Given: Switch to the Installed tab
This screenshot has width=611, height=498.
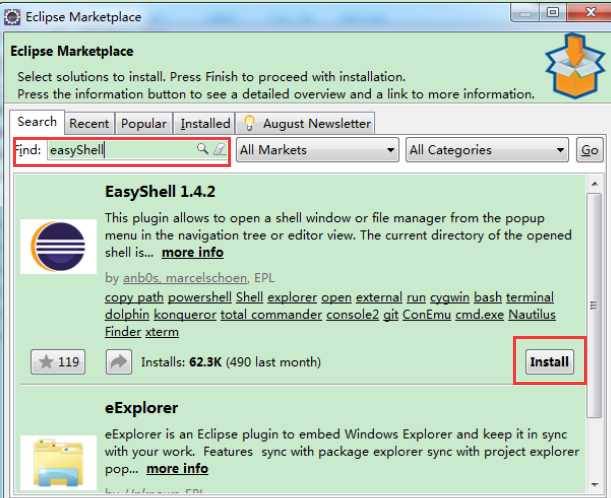Looking at the screenshot, I should (x=205, y=124).
